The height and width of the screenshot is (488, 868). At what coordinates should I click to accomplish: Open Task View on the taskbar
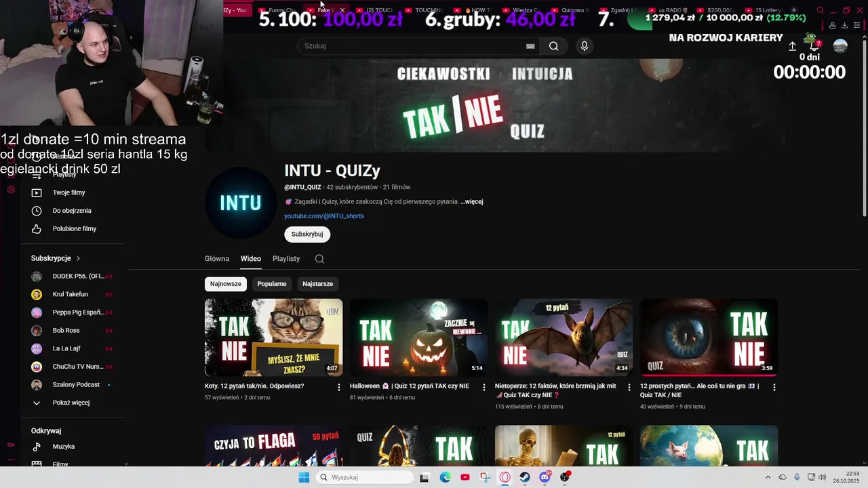coord(425,477)
